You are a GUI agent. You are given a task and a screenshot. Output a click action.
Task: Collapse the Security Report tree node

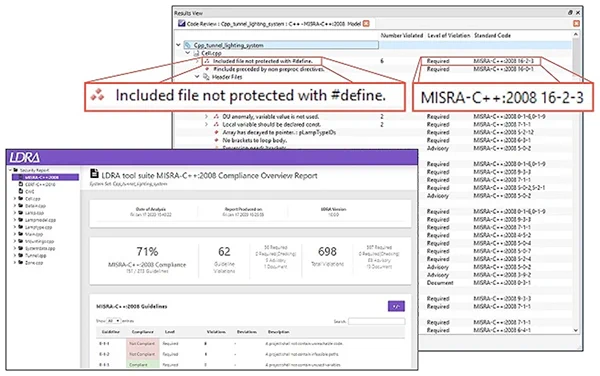[x=11, y=170]
